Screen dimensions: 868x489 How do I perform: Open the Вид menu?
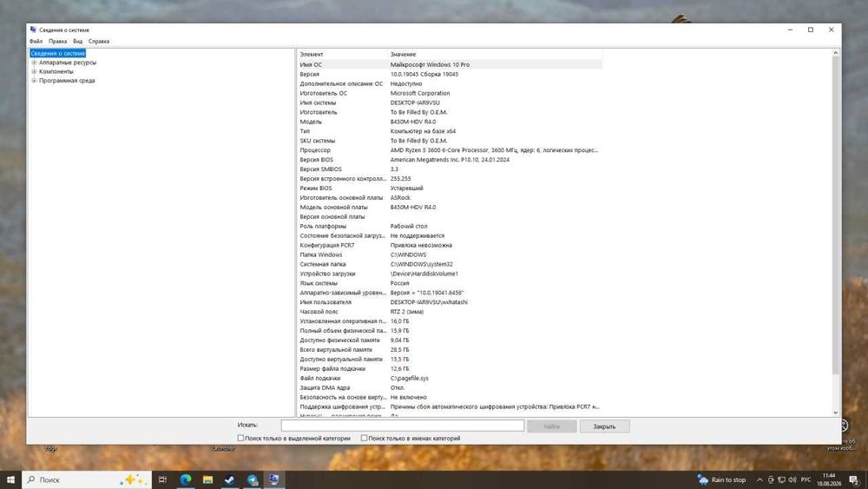coord(77,41)
